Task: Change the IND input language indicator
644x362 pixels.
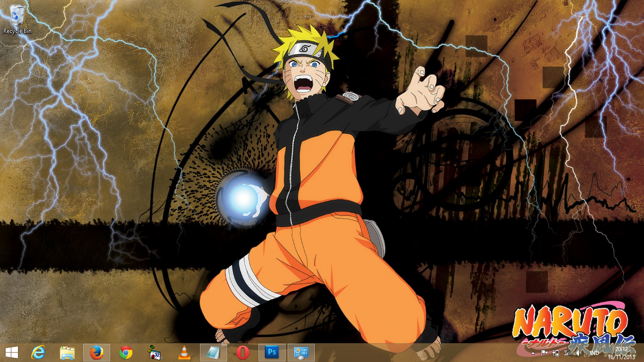Action: pos(594,353)
